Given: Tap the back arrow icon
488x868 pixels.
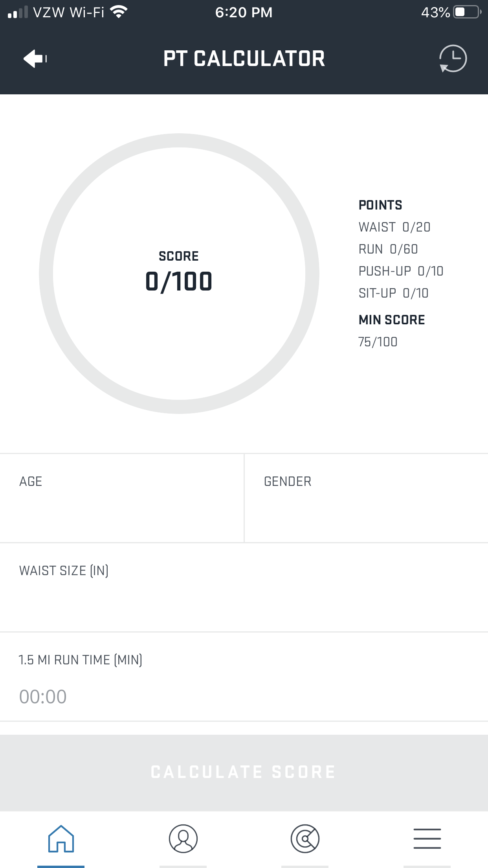Looking at the screenshot, I should pos(35,59).
